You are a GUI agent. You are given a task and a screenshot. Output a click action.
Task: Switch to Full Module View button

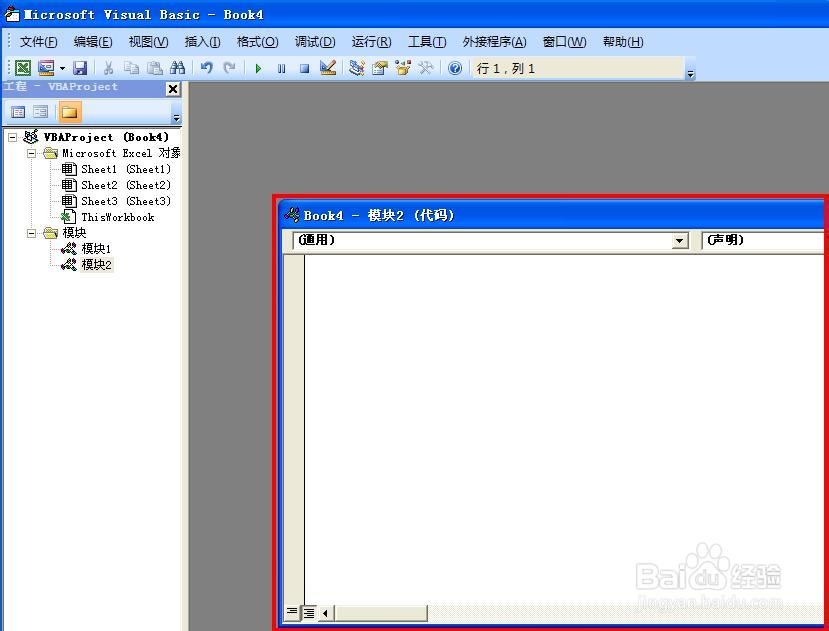(x=309, y=612)
